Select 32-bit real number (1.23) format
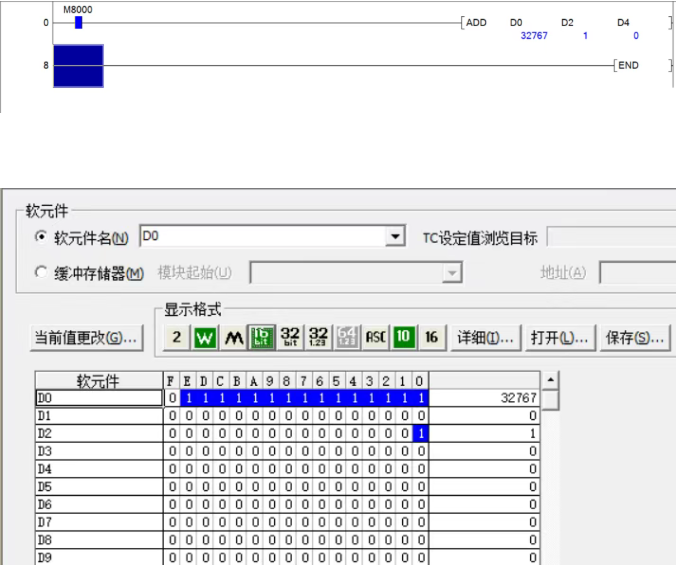This screenshot has width=676, height=569. click(319, 338)
